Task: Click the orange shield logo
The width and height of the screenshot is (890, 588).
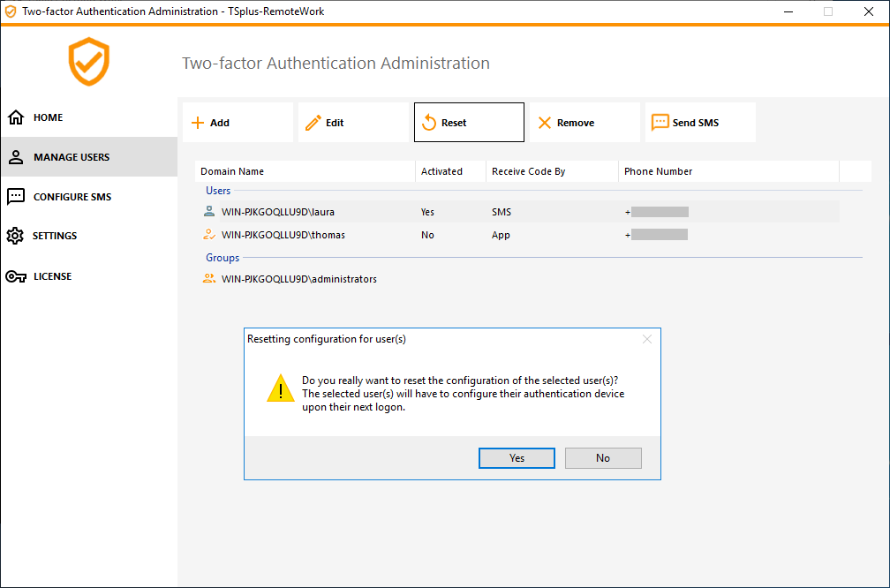Action: coord(89,62)
